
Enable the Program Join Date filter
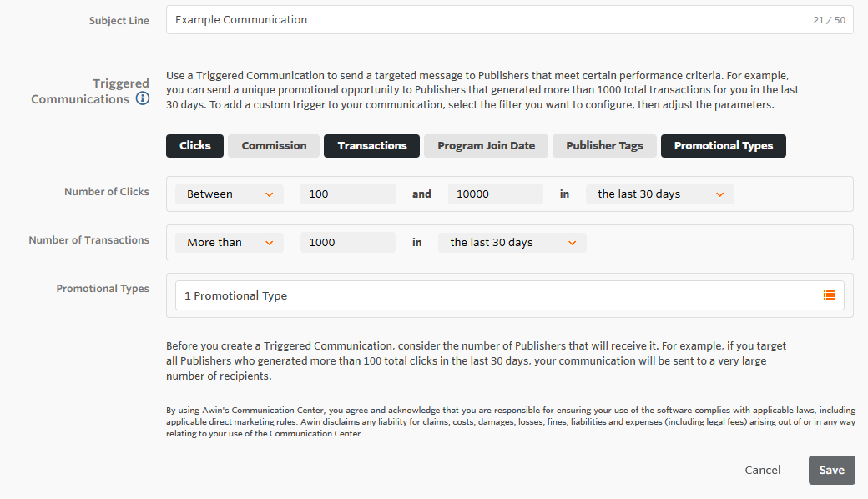click(485, 145)
